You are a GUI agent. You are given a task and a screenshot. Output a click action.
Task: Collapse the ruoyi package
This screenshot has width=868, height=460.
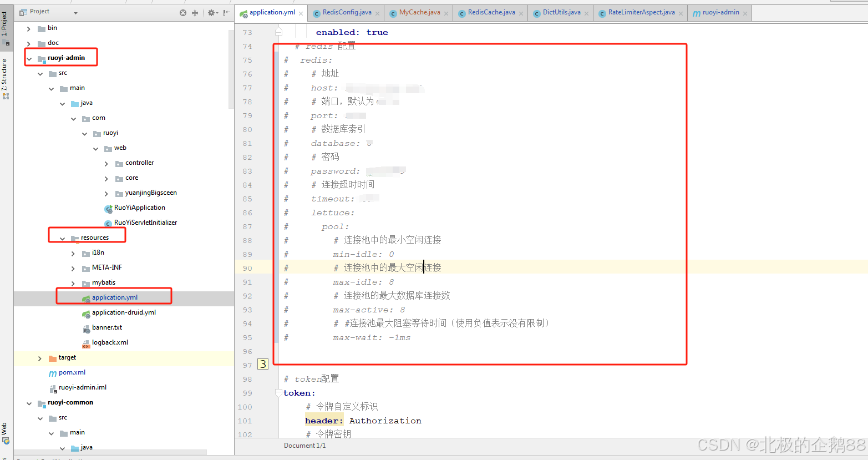click(x=84, y=133)
